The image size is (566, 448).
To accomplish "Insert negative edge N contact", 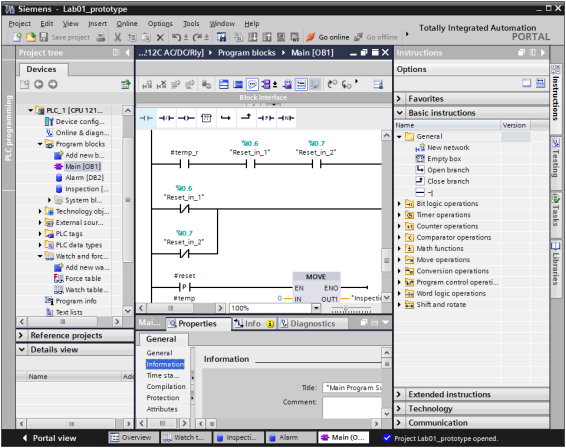I will 286,118.
